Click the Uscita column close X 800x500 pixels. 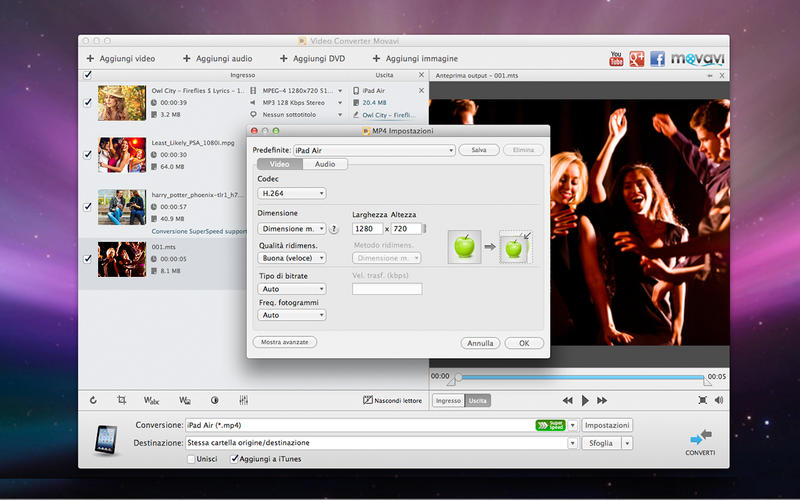coord(421,75)
